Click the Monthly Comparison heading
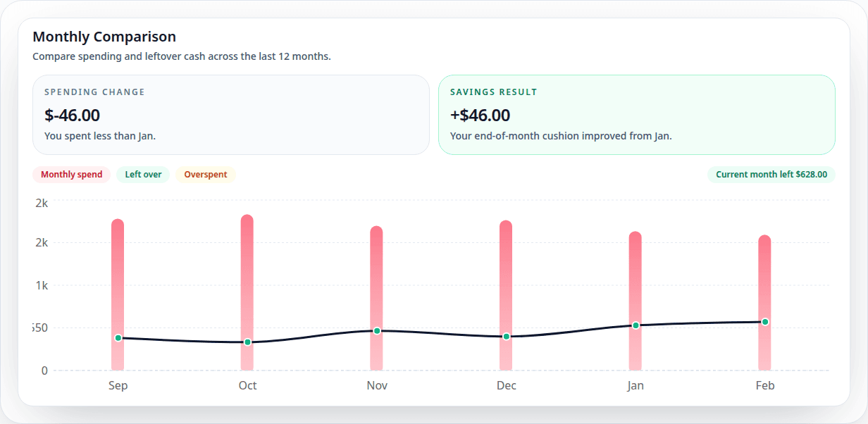868x424 pixels. click(104, 36)
